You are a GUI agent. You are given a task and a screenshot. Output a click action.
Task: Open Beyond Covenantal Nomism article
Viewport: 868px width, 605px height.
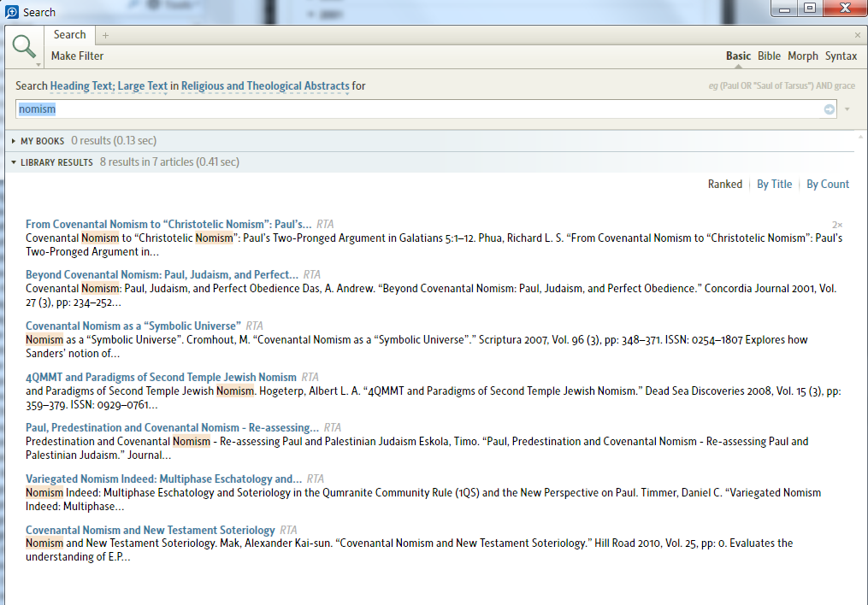click(162, 274)
